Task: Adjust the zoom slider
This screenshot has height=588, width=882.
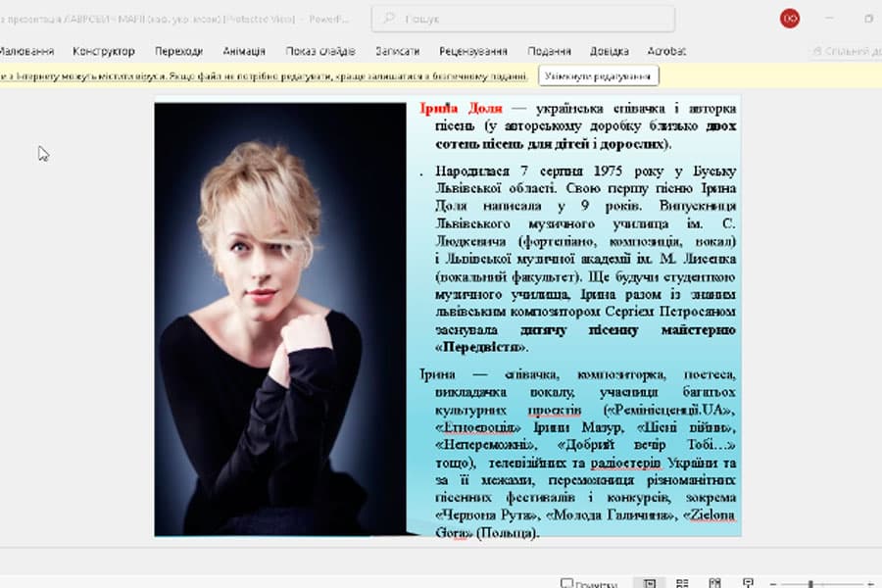Action: pos(811,580)
